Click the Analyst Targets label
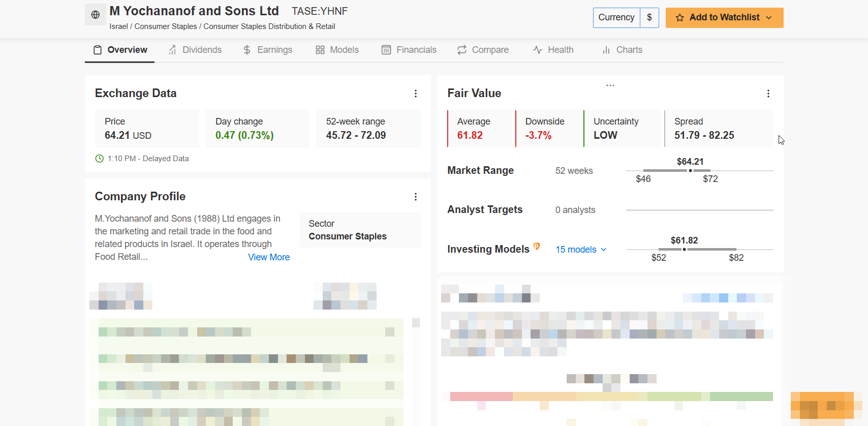The height and width of the screenshot is (426, 868). point(485,210)
